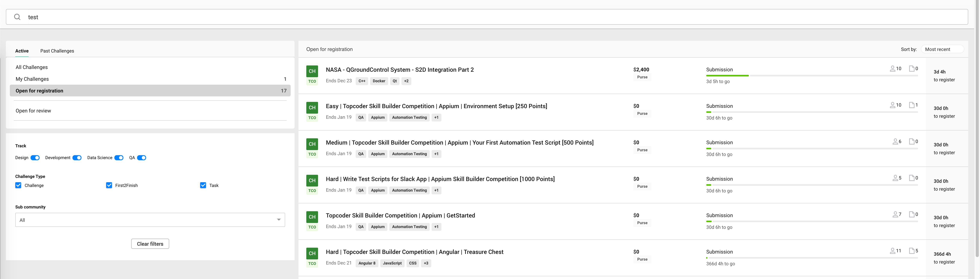
Task: Click the TCO tag on NASA QGroundControl row
Action: pos(312,82)
